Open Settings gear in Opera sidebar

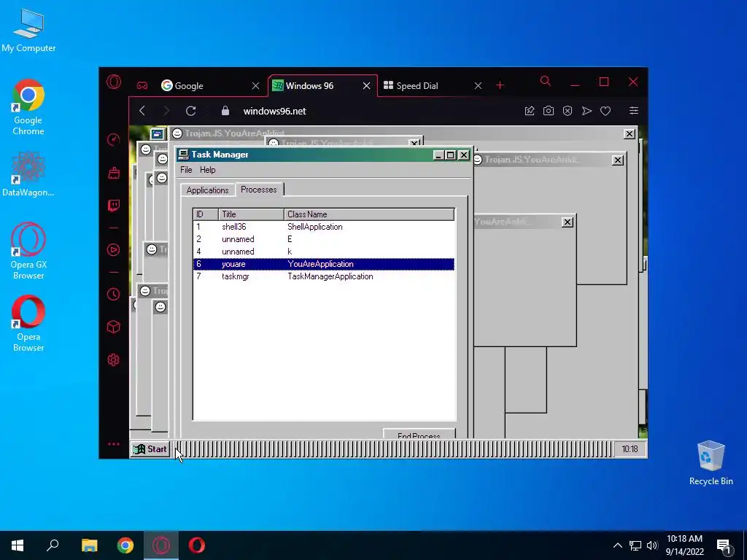pos(113,359)
